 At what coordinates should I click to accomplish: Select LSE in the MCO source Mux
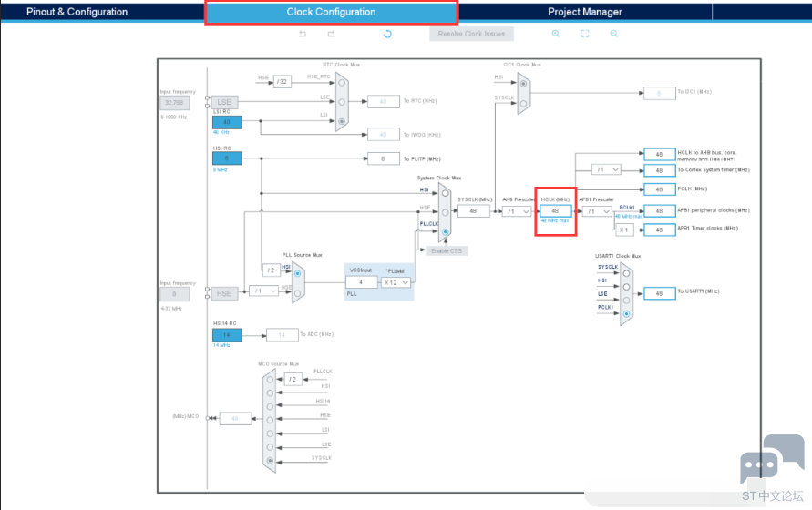pyautogui.click(x=270, y=447)
